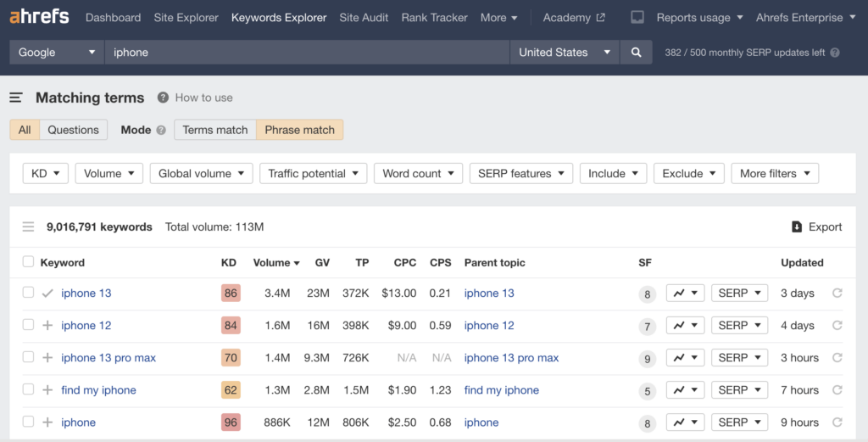Open the KD filter dropdown
Image resolution: width=868 pixels, height=442 pixels.
click(46, 173)
